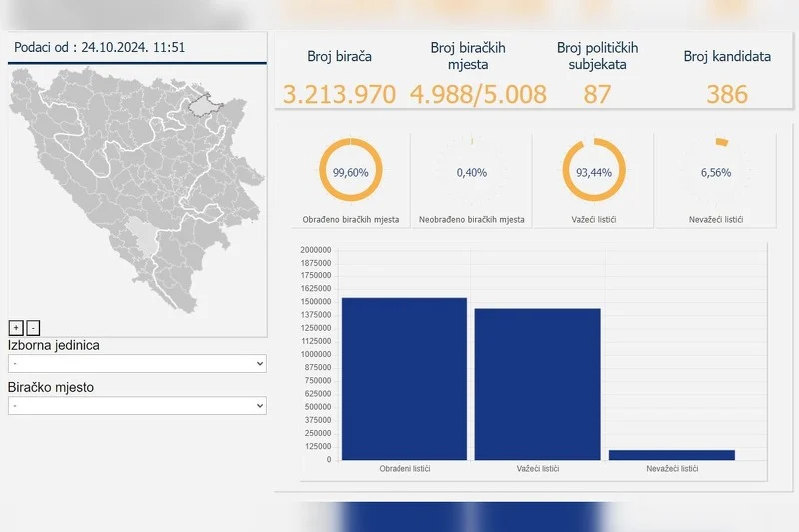The height and width of the screenshot is (532, 799).
Task: Zoom in the map with plus button
Action: pos(15,327)
